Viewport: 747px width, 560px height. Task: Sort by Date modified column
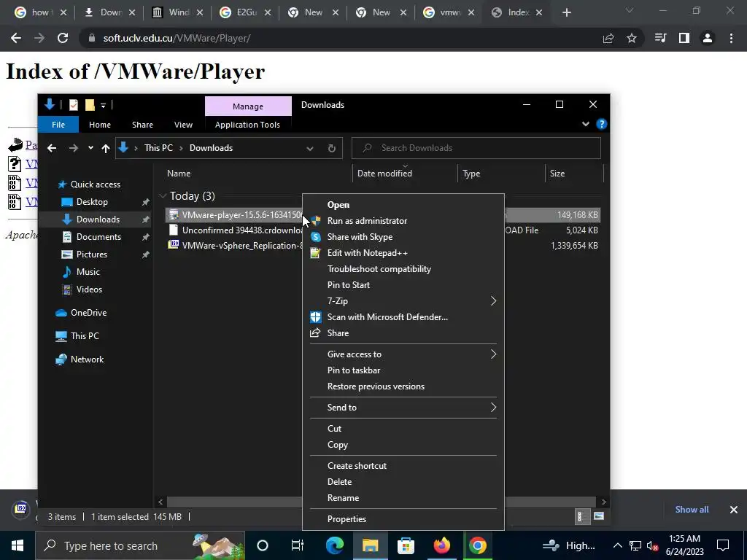[384, 174]
